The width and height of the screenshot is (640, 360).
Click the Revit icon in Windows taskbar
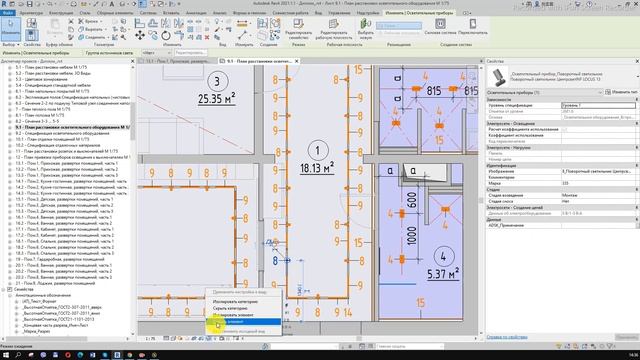(117, 355)
